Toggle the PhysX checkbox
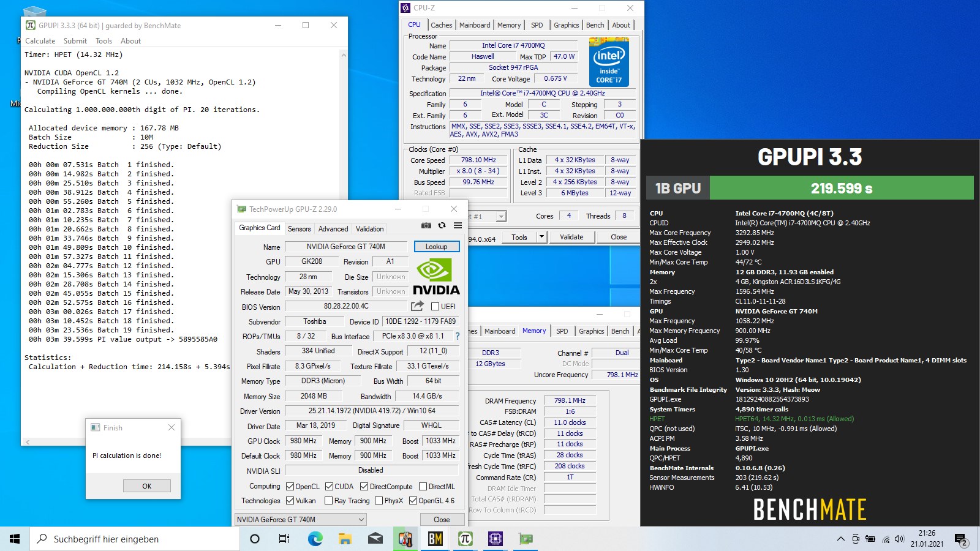The height and width of the screenshot is (551, 980). point(379,500)
